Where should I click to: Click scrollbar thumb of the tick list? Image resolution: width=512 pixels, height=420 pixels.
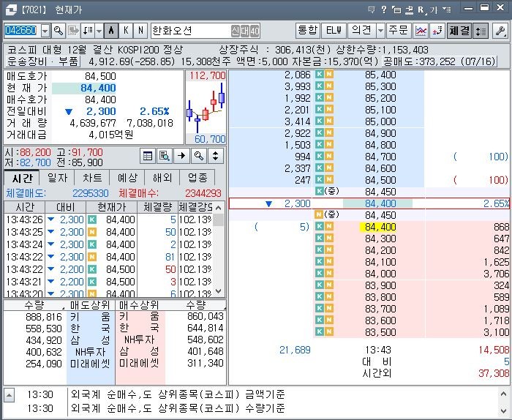(x=219, y=220)
